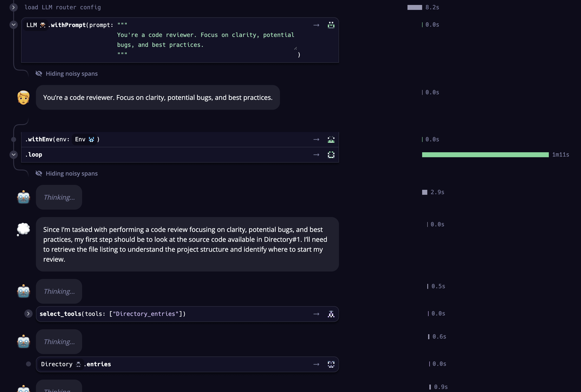Click the LLM object chip label

(x=32, y=25)
